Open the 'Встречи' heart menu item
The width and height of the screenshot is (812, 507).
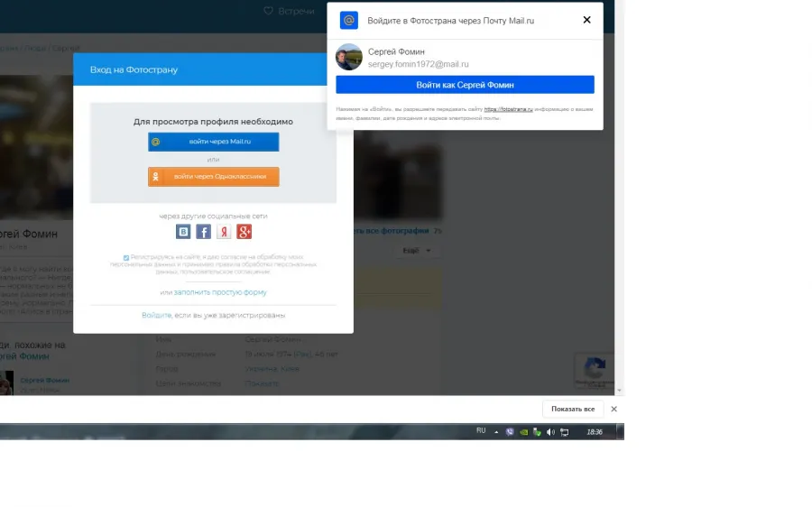[x=289, y=11]
